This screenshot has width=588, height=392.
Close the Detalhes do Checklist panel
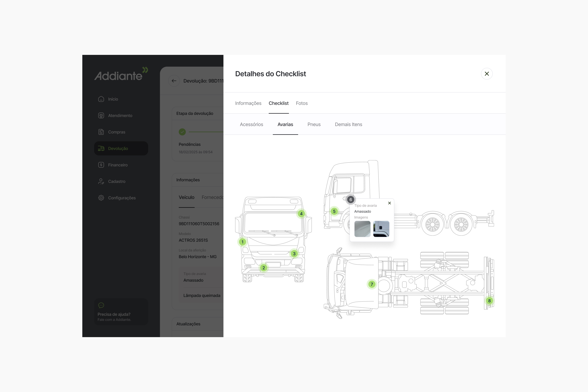click(x=486, y=74)
